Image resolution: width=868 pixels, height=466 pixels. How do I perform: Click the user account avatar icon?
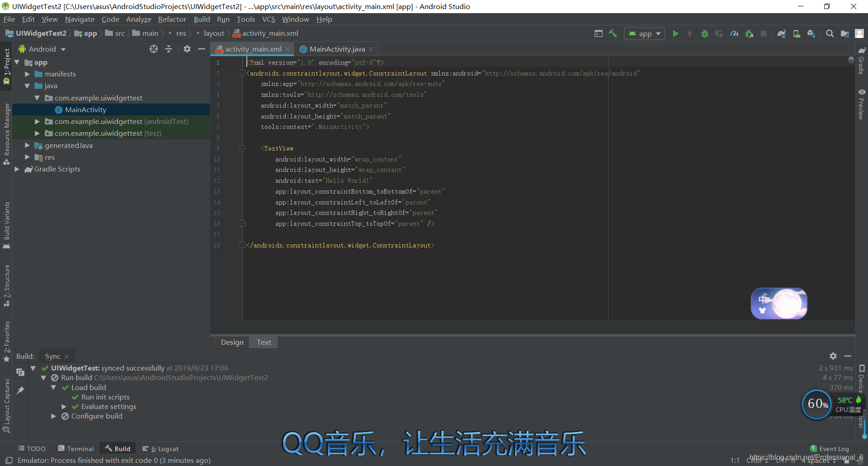click(x=859, y=33)
